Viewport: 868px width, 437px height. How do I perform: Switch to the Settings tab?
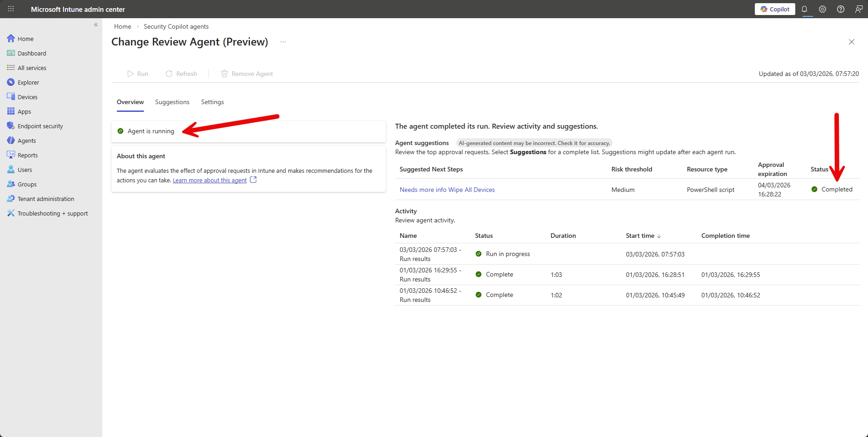(212, 102)
